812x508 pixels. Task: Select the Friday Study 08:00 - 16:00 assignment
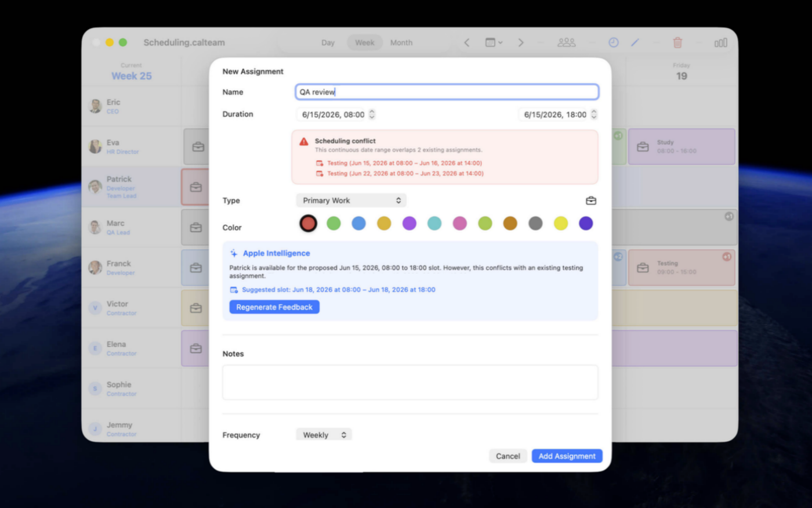[681, 147]
